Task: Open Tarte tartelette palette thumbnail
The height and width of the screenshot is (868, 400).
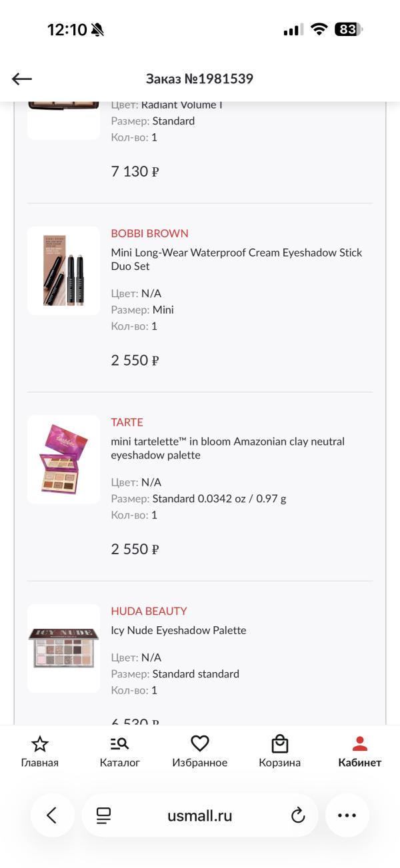Action: (x=64, y=460)
